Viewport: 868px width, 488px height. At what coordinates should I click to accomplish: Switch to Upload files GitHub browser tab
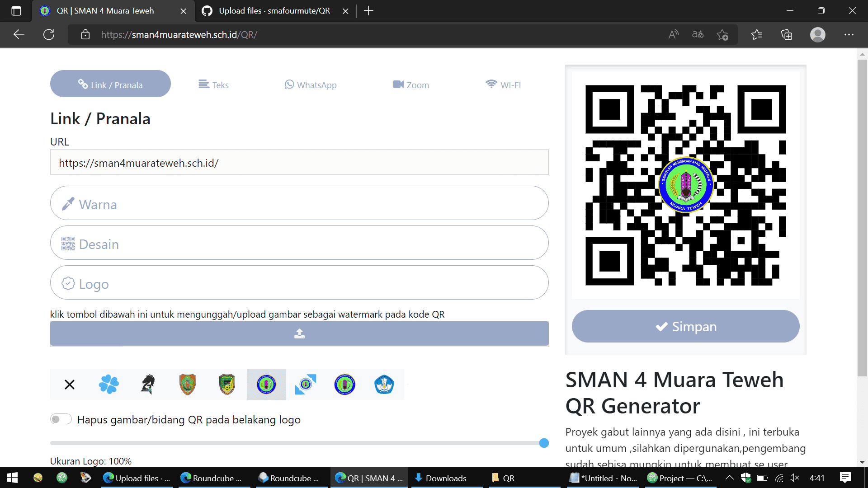(x=269, y=11)
